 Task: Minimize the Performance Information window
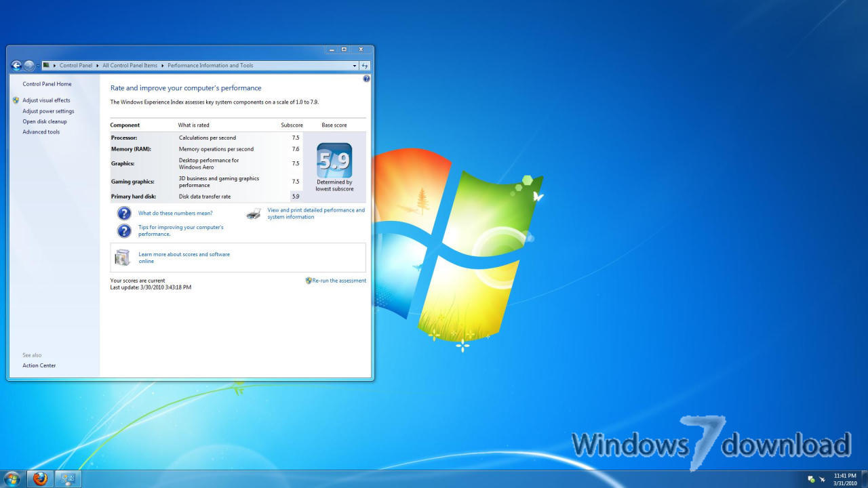pos(332,49)
